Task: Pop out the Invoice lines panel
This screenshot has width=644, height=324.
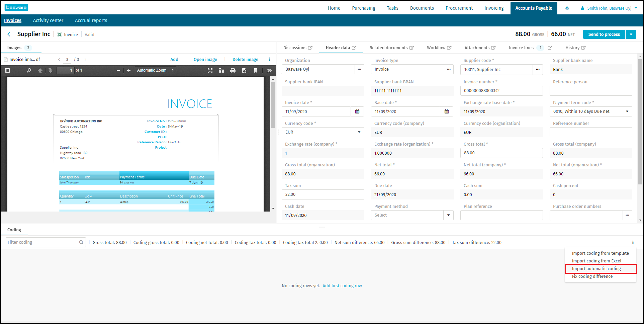Action: pos(550,48)
